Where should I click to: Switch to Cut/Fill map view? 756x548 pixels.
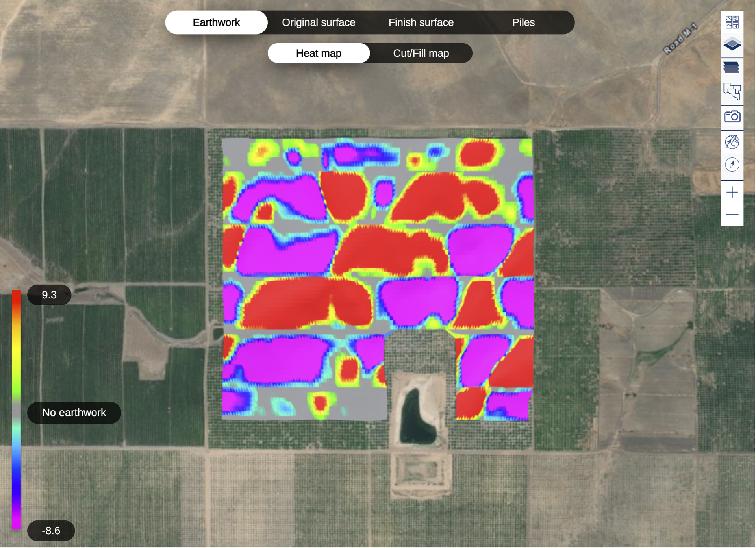[421, 53]
